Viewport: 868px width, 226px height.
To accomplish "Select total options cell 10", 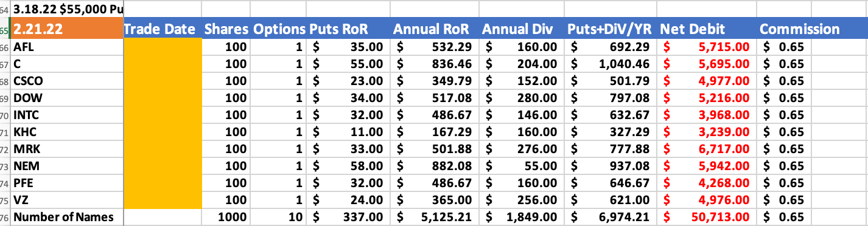I will pos(279,217).
